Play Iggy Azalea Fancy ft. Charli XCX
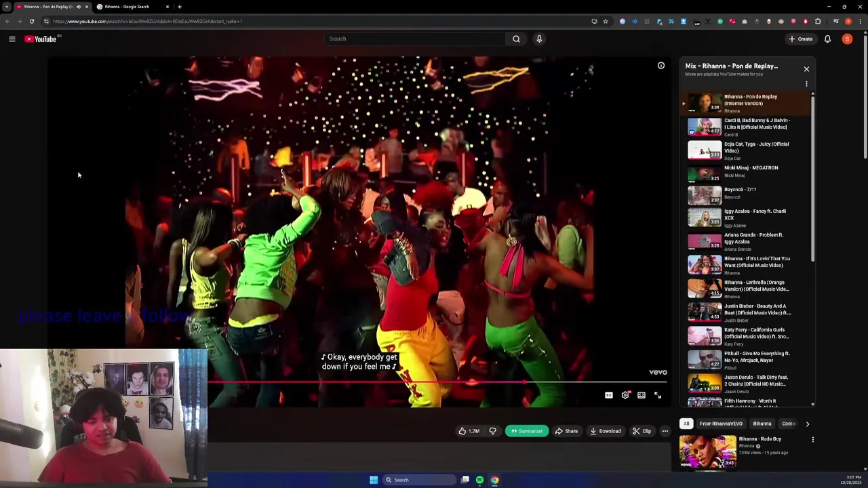 [x=746, y=218]
